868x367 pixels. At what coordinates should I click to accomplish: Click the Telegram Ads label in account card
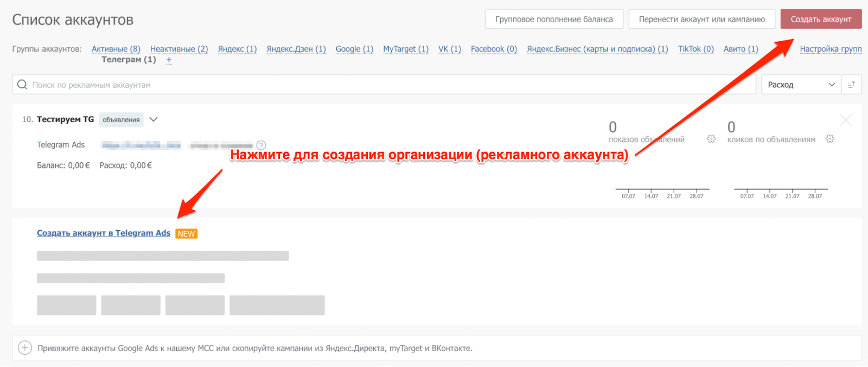pos(61,144)
